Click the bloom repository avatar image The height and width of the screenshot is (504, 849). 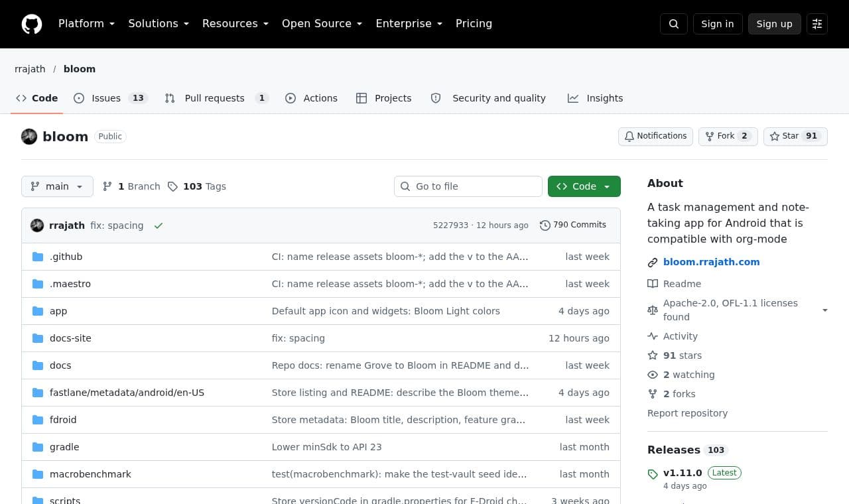[29, 137]
